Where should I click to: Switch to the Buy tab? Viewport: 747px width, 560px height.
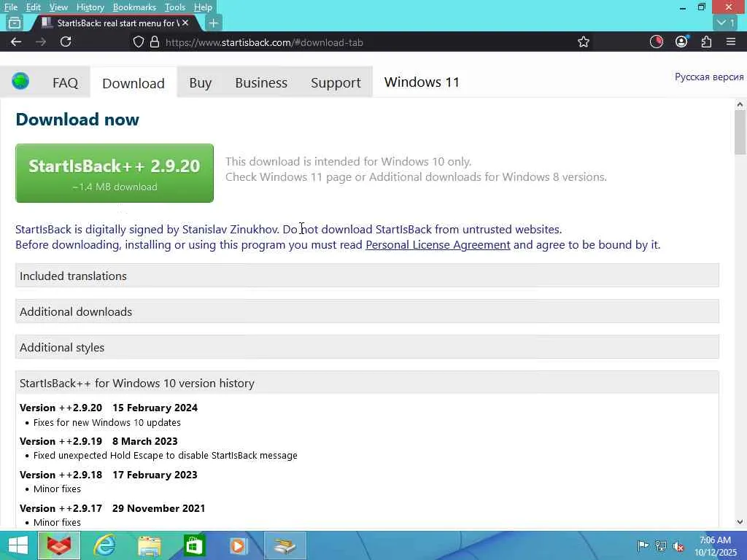click(200, 82)
